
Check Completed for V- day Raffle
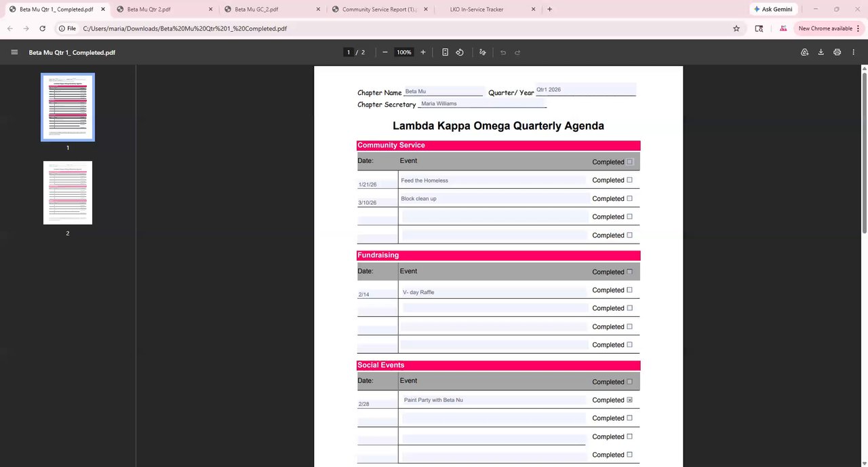pos(629,290)
